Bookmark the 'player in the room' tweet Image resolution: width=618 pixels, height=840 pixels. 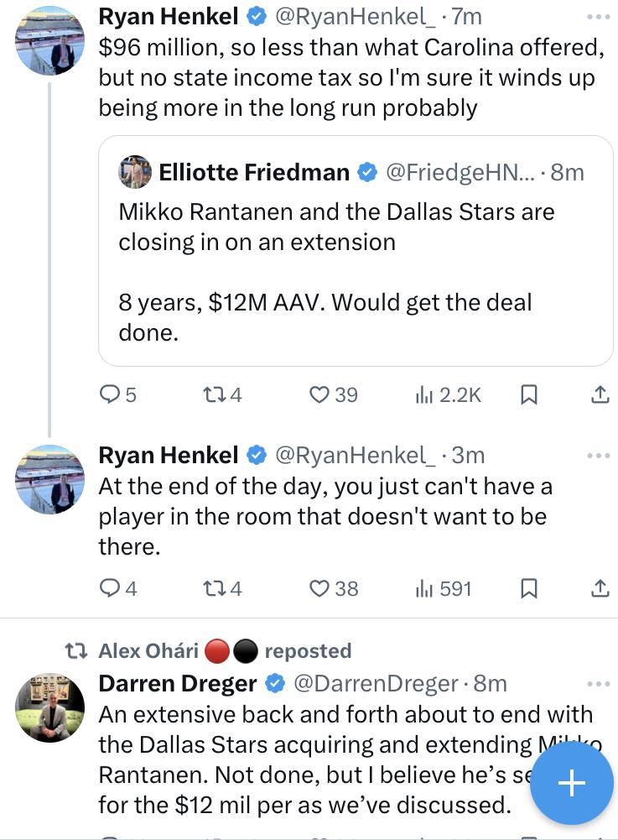point(529,589)
